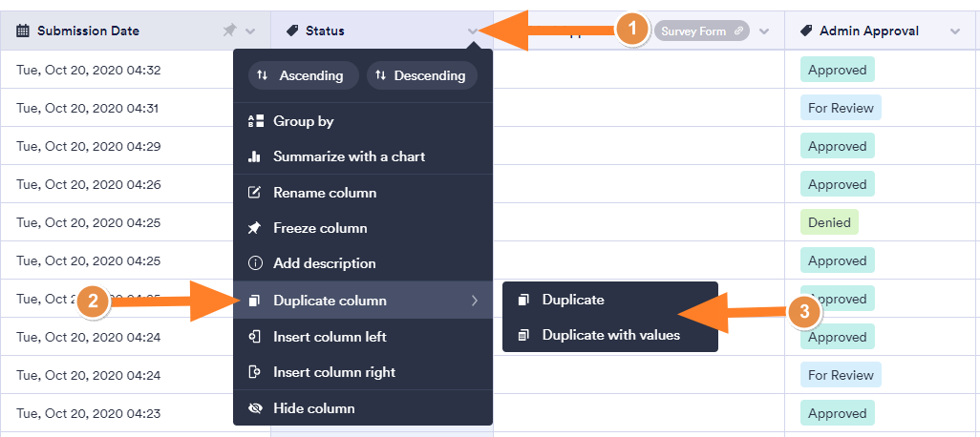Image resolution: width=980 pixels, height=437 pixels.
Task: Select Insert column left
Action: tap(330, 337)
